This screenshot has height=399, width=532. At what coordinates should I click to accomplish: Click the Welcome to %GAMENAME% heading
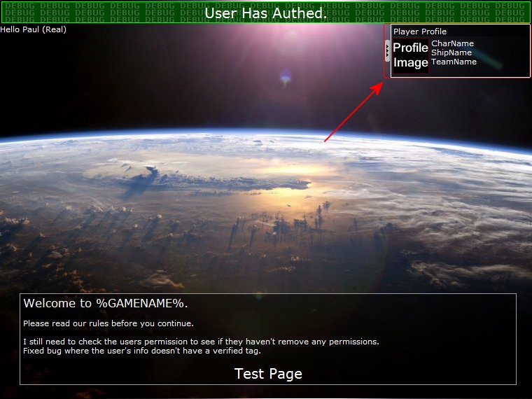pos(106,303)
